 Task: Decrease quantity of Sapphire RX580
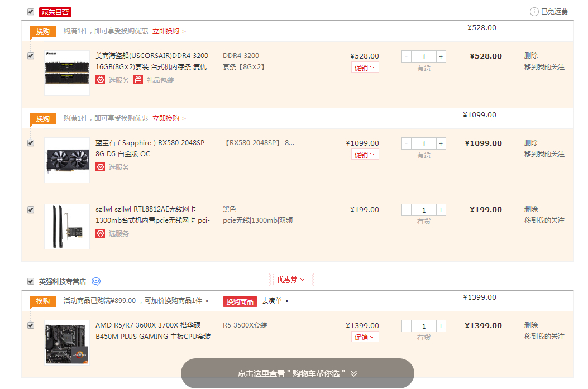click(x=407, y=143)
